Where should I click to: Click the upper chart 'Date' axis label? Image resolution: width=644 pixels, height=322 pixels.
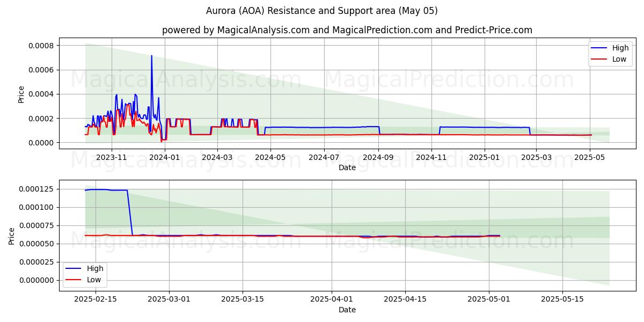(x=347, y=167)
